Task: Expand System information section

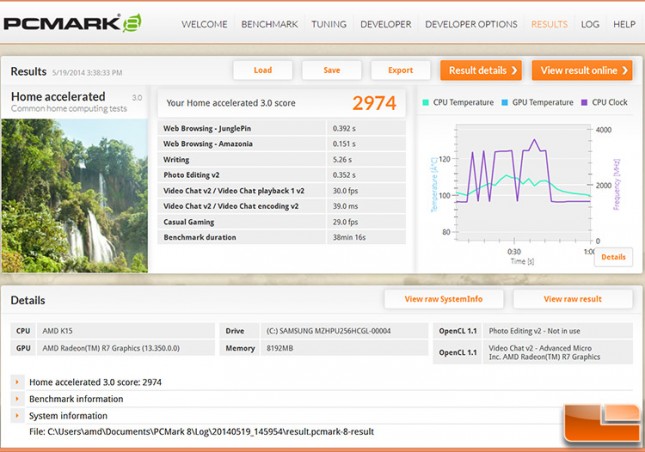Action: pyautogui.click(x=17, y=416)
